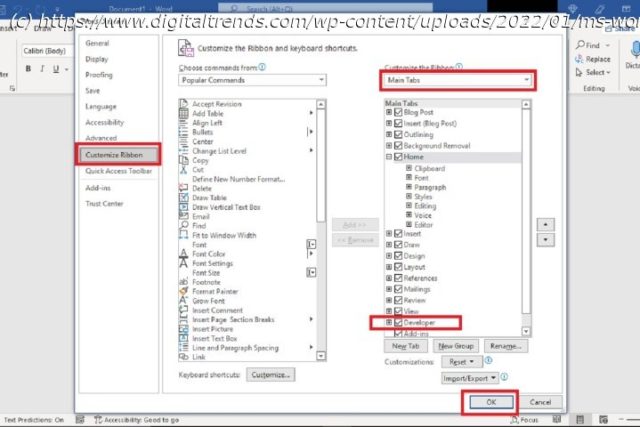Click Find in Word Editing group

pos(588,45)
